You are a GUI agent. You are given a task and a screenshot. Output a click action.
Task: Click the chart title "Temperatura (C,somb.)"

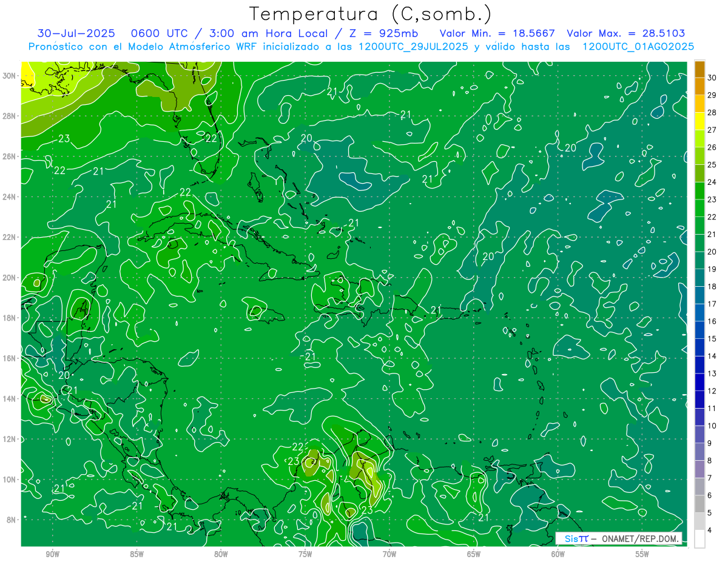pos(371,14)
